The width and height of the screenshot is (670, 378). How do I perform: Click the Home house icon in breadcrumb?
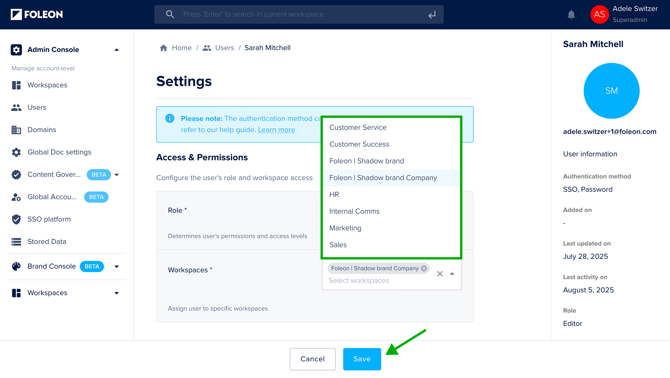(163, 48)
